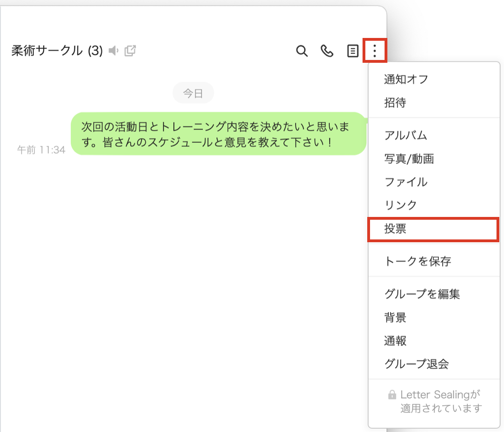
Task: Start a call with the phone icon
Action: [x=327, y=51]
